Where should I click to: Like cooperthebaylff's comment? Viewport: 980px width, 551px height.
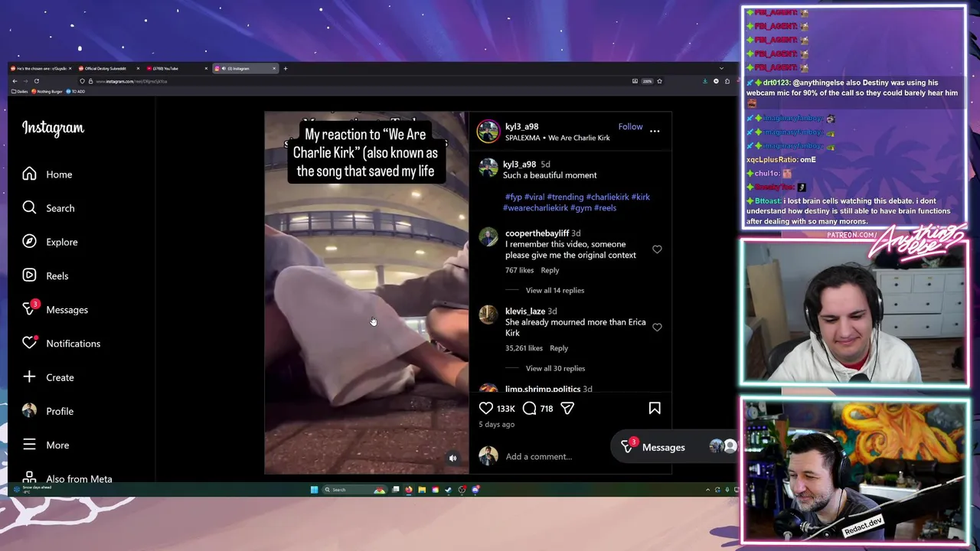[x=657, y=249]
